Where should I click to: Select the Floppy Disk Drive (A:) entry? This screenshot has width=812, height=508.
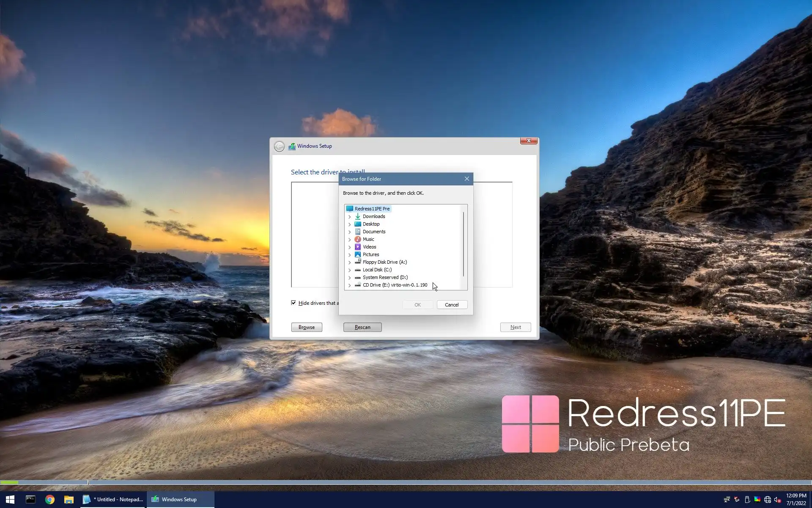tap(384, 262)
